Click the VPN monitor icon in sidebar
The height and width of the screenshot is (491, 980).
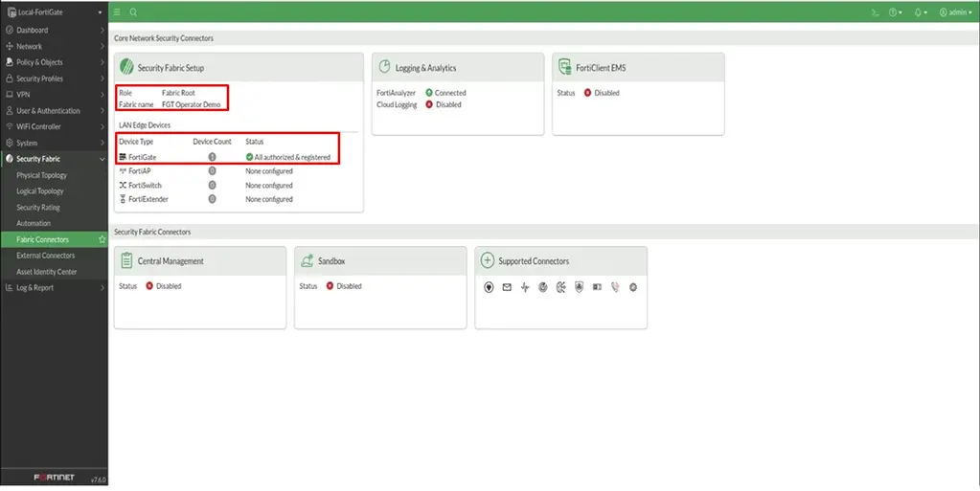[10, 95]
